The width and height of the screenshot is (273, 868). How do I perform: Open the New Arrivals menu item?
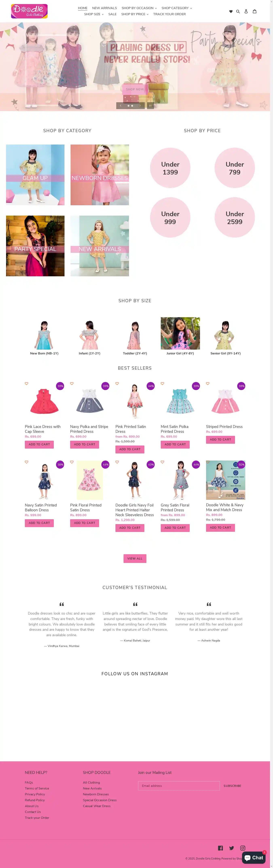(104, 8)
